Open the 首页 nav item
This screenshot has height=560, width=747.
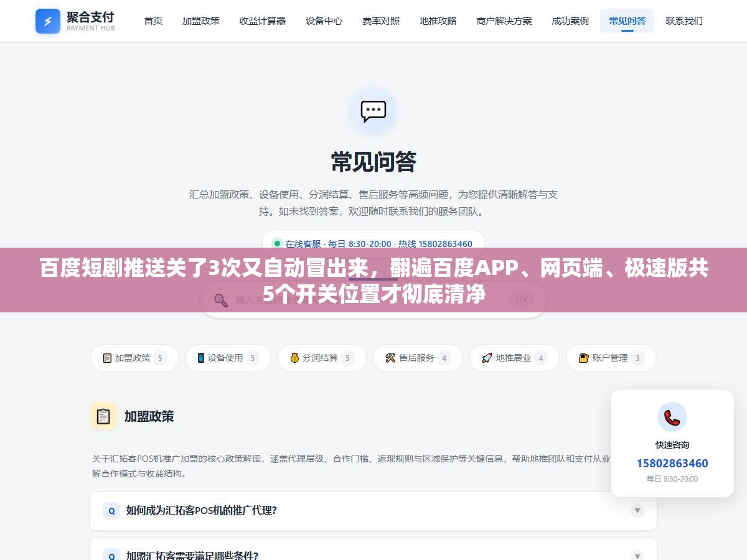coord(153,21)
